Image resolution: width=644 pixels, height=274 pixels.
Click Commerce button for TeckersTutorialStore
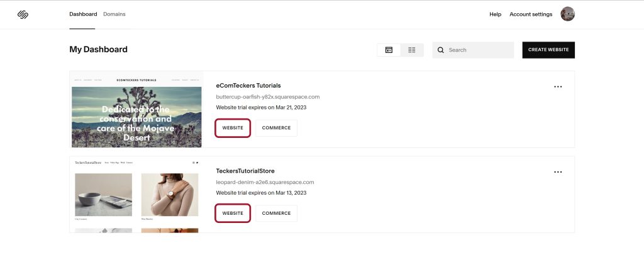click(x=277, y=213)
